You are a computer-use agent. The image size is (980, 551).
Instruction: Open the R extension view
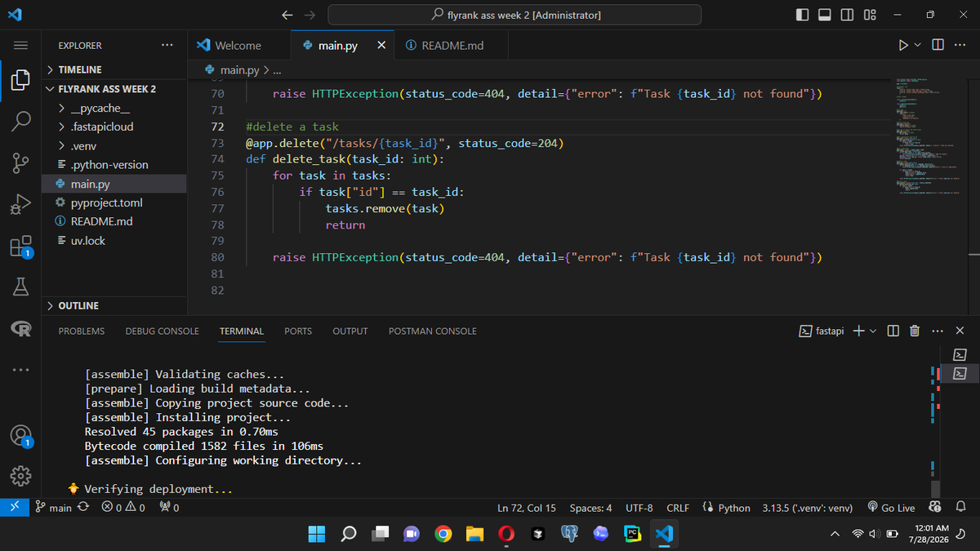click(x=20, y=329)
